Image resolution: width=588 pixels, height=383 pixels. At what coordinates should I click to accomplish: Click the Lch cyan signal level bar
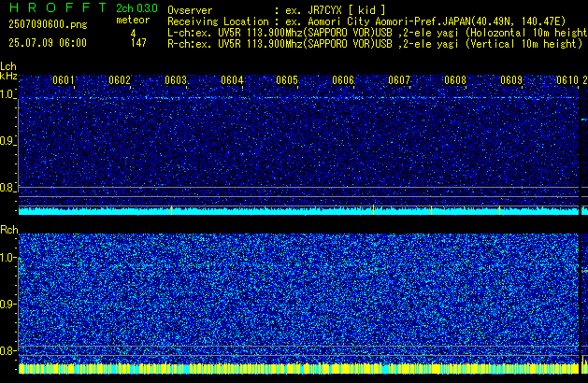point(298,210)
